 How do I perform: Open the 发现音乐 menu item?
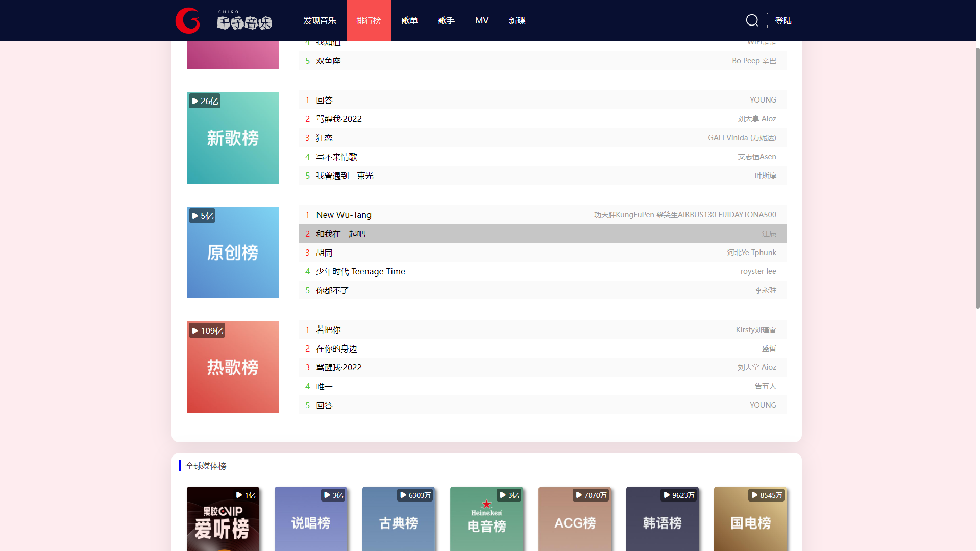click(x=320, y=20)
